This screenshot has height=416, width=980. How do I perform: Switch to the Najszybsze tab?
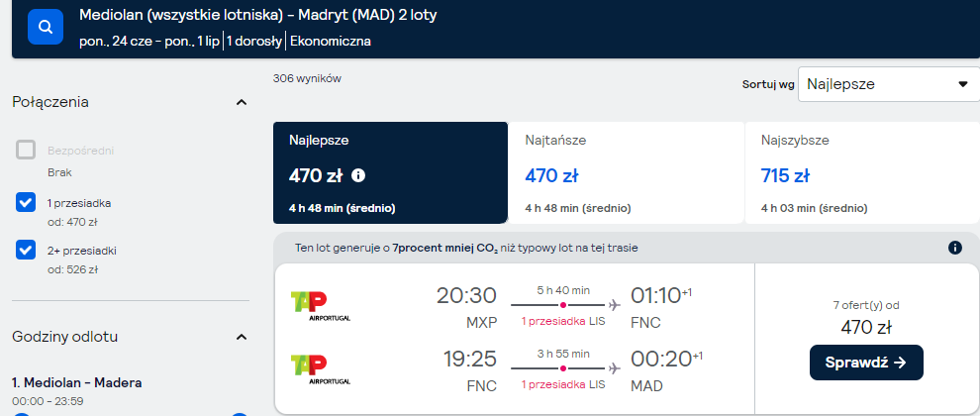(862, 172)
